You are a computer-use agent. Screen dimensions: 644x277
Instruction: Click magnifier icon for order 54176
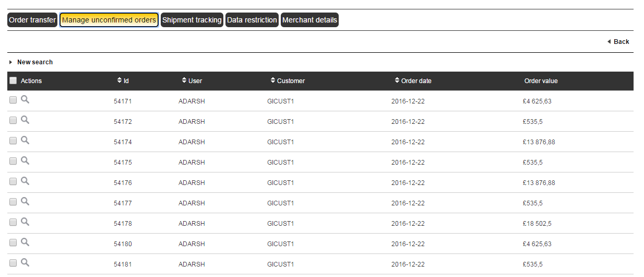tap(25, 181)
